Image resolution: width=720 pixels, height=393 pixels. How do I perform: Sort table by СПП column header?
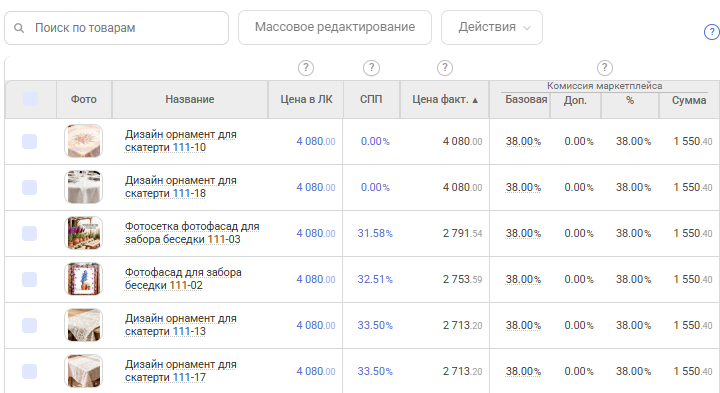pos(371,100)
